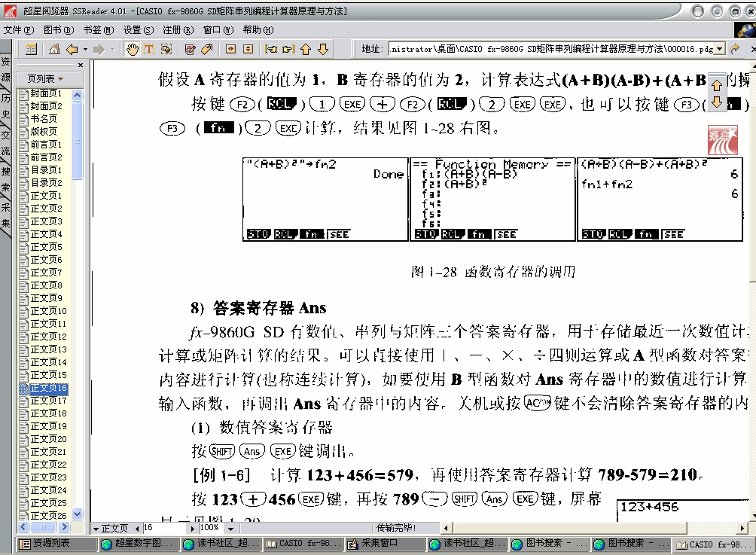Click the red 采集 collect icon
The height and width of the screenshot is (555, 756).
(x=722, y=140)
